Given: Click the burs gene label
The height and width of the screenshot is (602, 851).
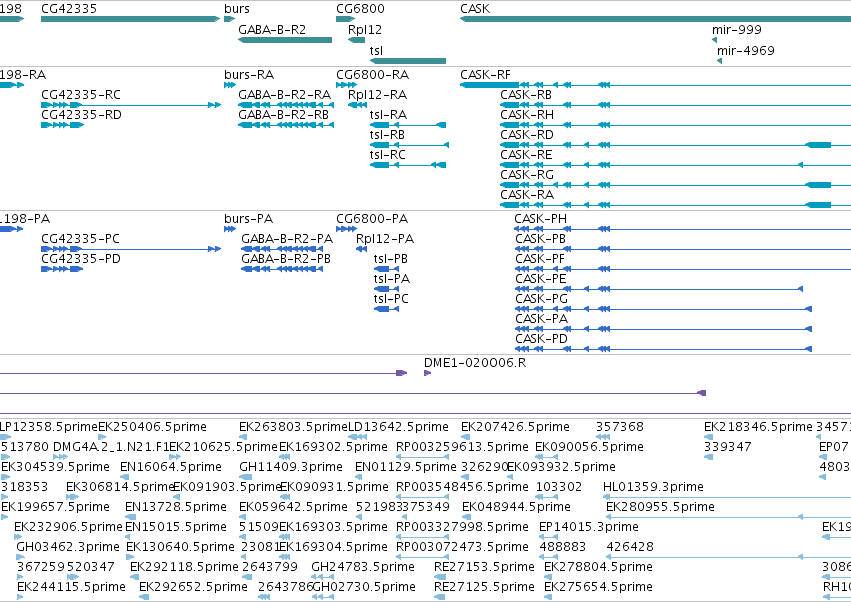Looking at the screenshot, I should pyautogui.click(x=237, y=9).
